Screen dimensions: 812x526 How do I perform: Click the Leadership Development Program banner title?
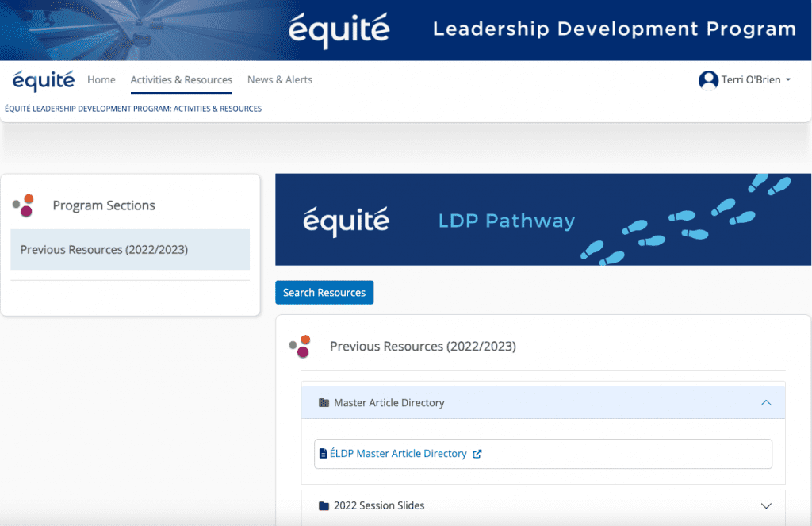(615, 29)
